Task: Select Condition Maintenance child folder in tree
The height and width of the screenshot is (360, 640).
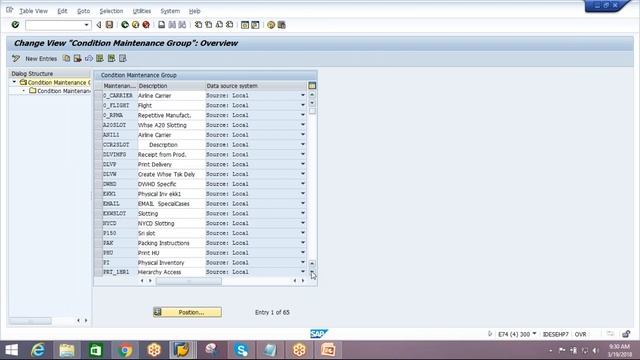Action: (60, 91)
